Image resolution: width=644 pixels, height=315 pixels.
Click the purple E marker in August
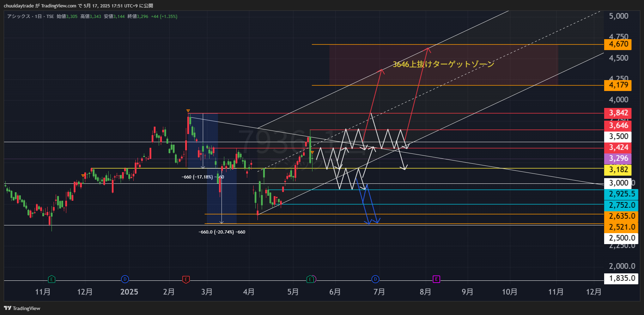tap(436, 279)
